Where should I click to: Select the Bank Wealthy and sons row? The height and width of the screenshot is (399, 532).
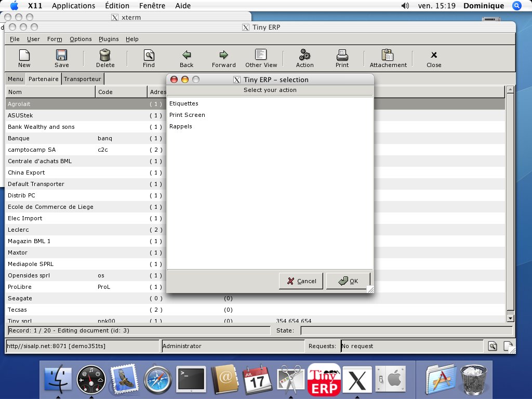click(86, 127)
